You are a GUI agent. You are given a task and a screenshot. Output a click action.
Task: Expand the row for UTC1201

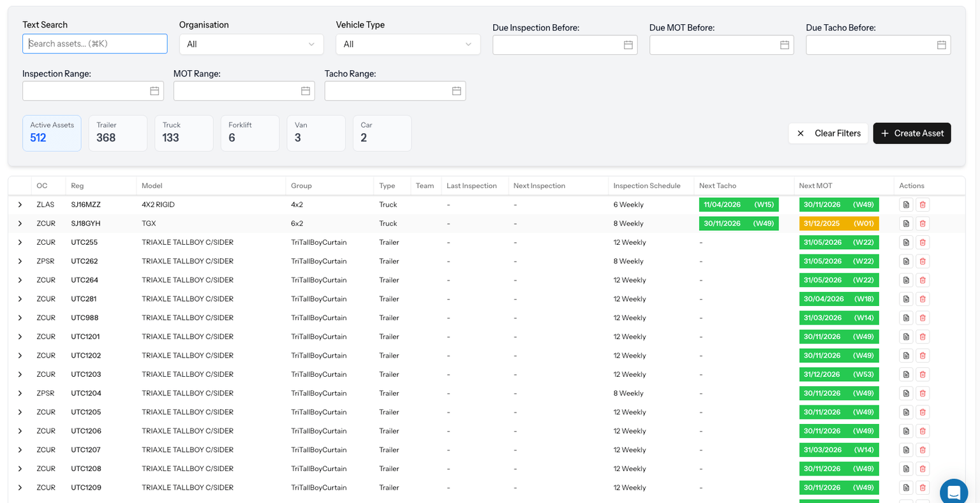pos(20,337)
